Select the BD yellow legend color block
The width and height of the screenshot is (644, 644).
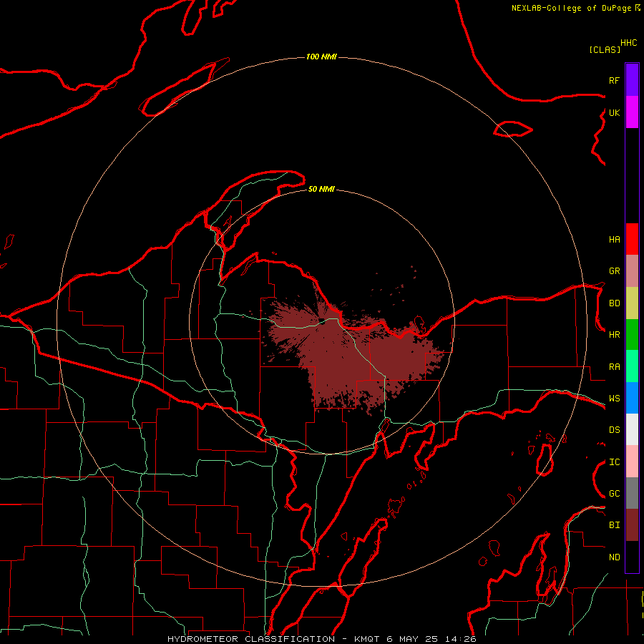[x=632, y=303]
